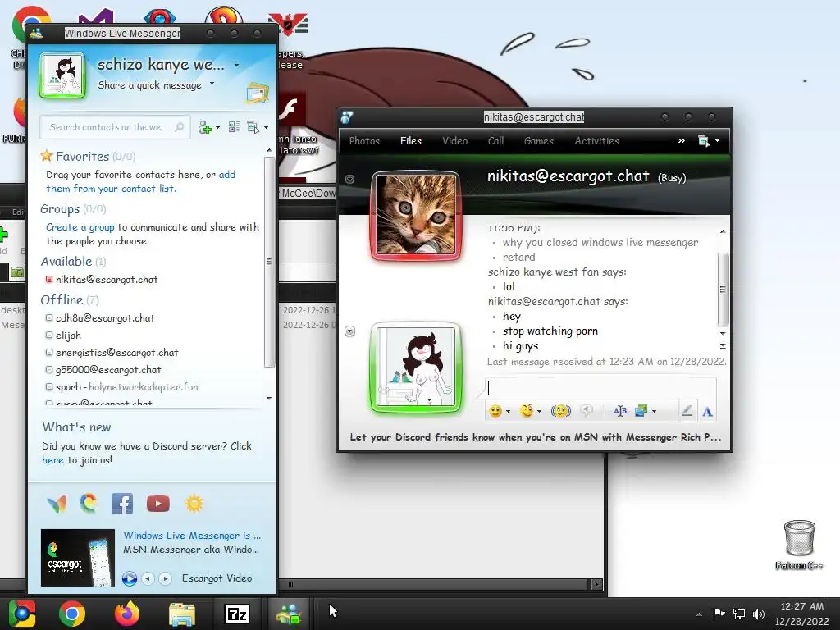
Task: Open the wink picker in chat
Action: (x=527, y=411)
